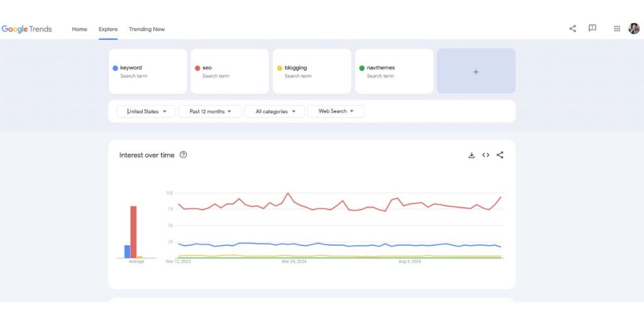Open the All categories dropdown
Viewport: 644px width, 322px height.
pyautogui.click(x=275, y=111)
